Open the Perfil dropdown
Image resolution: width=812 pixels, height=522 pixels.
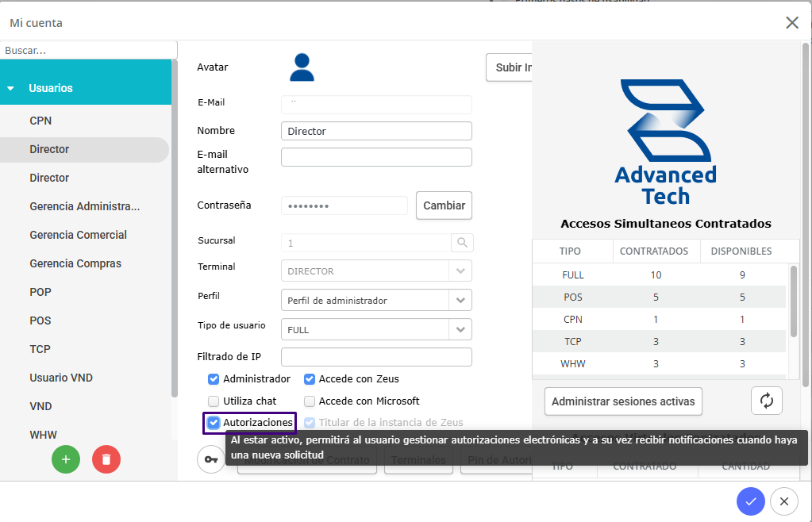click(460, 301)
